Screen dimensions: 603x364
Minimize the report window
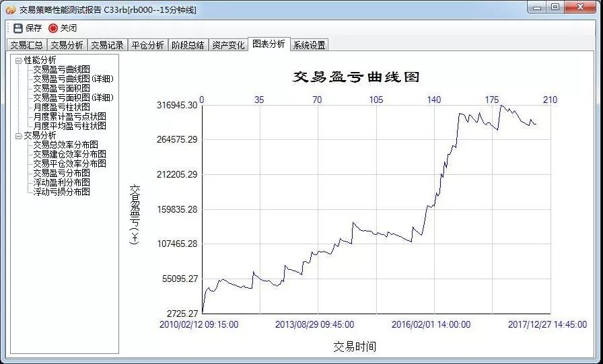pos(537,7)
